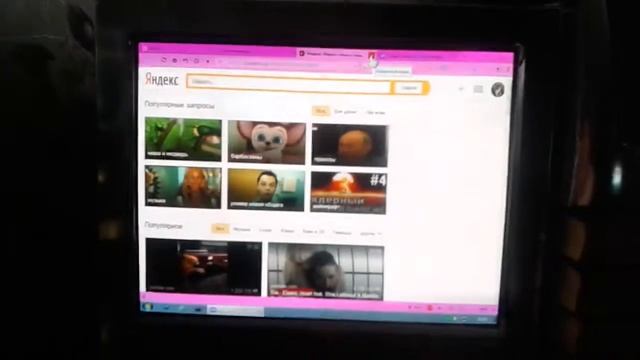Open the Ядерный #4 explosion thumbnail
Image resolution: width=640 pixels, height=360 pixels.
tap(348, 193)
